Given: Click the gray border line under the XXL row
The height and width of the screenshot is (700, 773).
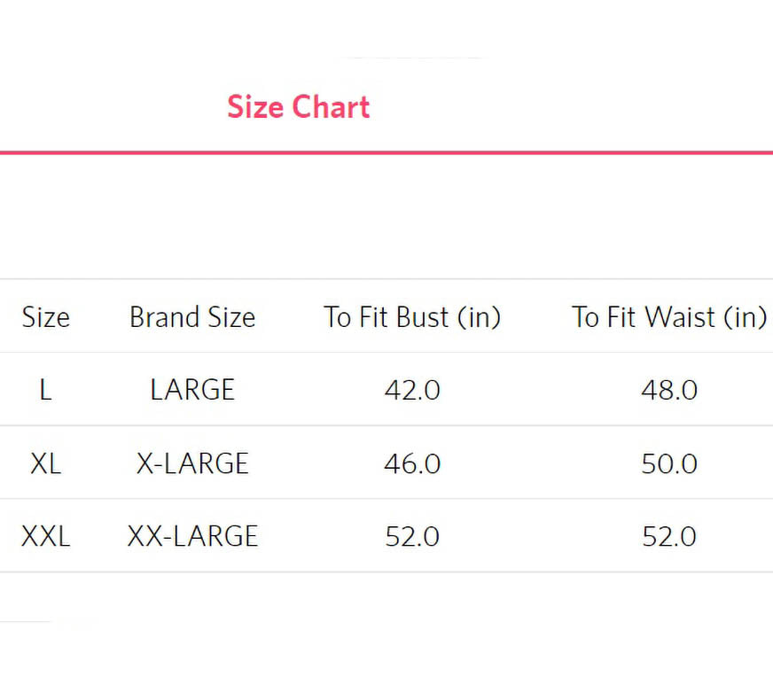Looking at the screenshot, I should tap(386, 572).
